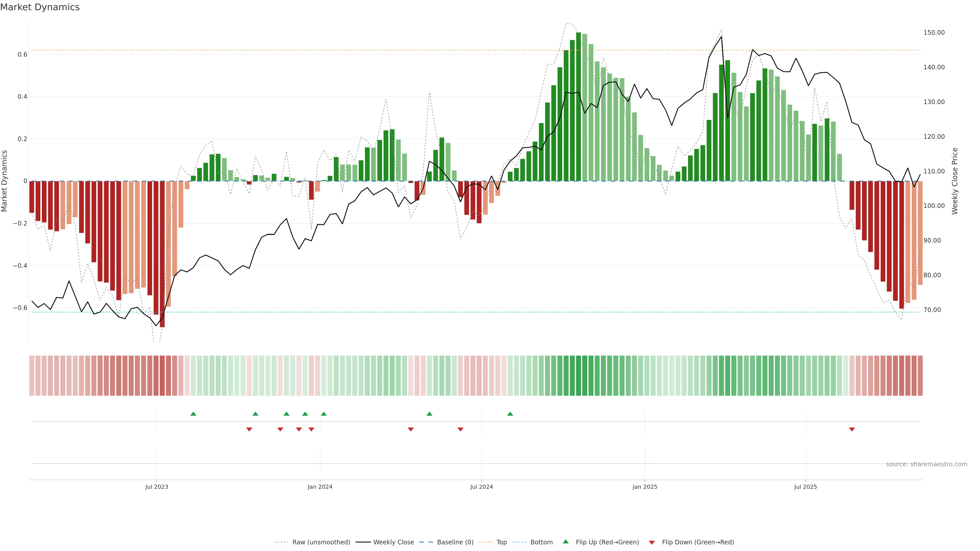This screenshot has height=551, width=980.
Task: Click the 150.00 price axis tick label
Action: (934, 33)
